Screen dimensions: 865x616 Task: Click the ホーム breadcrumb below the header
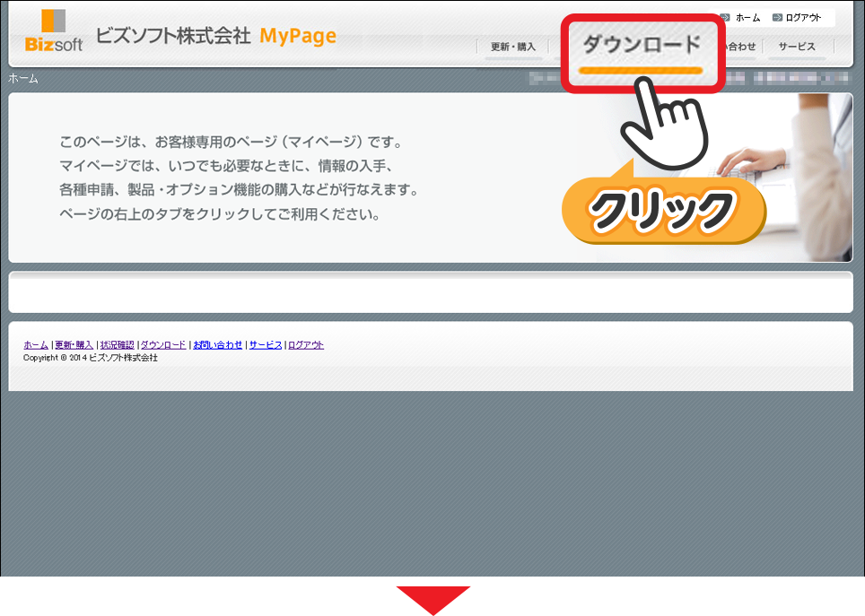tap(23, 79)
